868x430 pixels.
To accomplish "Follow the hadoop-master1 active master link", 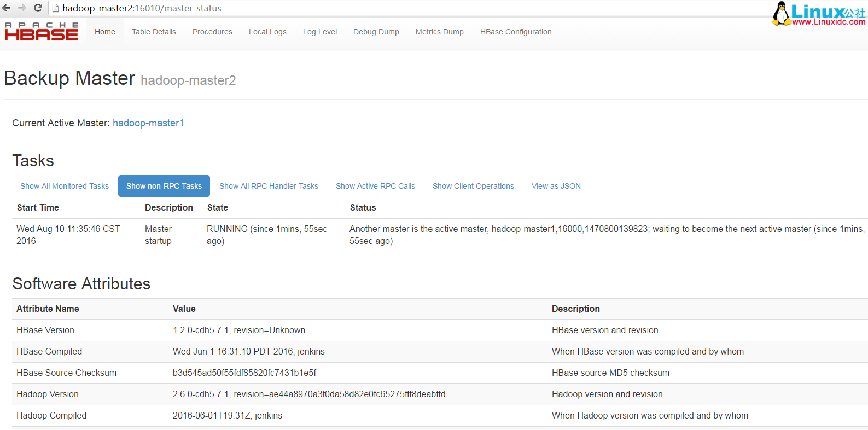I will (148, 123).
